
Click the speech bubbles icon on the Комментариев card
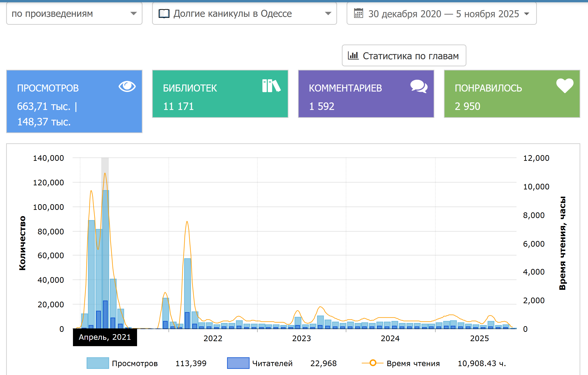click(419, 86)
